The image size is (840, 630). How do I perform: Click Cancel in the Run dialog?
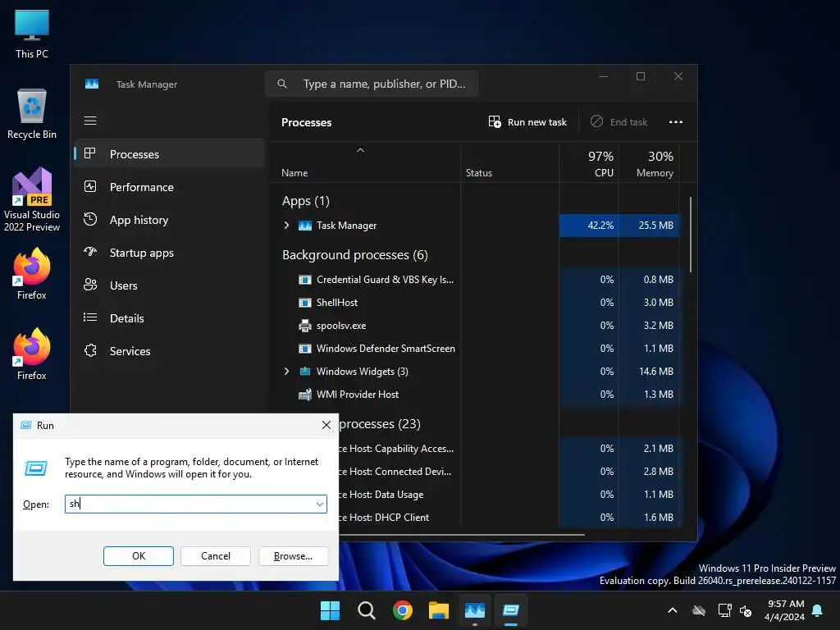coord(216,556)
